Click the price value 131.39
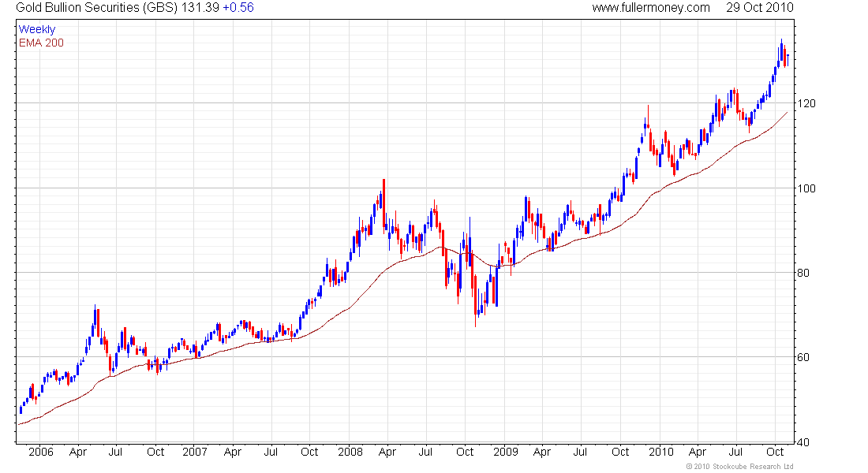Screen dimensions: 868x473 200,8
